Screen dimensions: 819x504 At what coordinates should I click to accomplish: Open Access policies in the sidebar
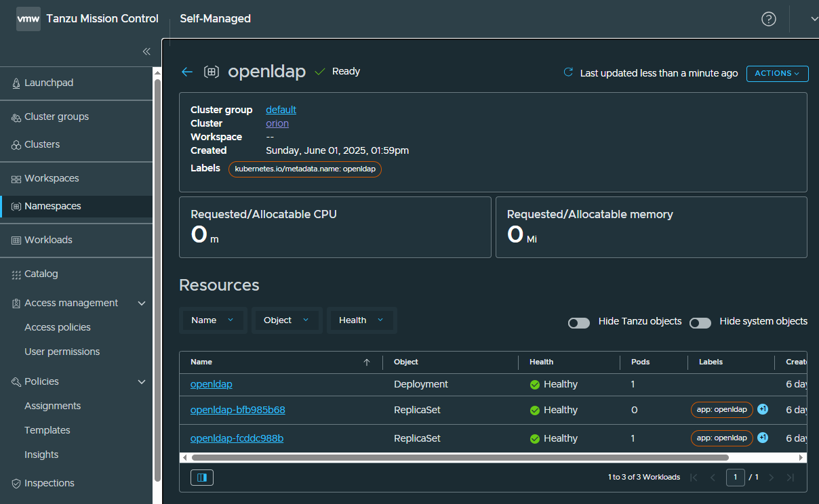point(58,327)
